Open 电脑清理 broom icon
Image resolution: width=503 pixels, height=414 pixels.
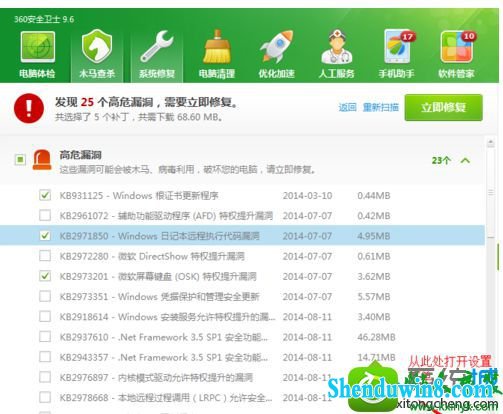tap(217, 46)
